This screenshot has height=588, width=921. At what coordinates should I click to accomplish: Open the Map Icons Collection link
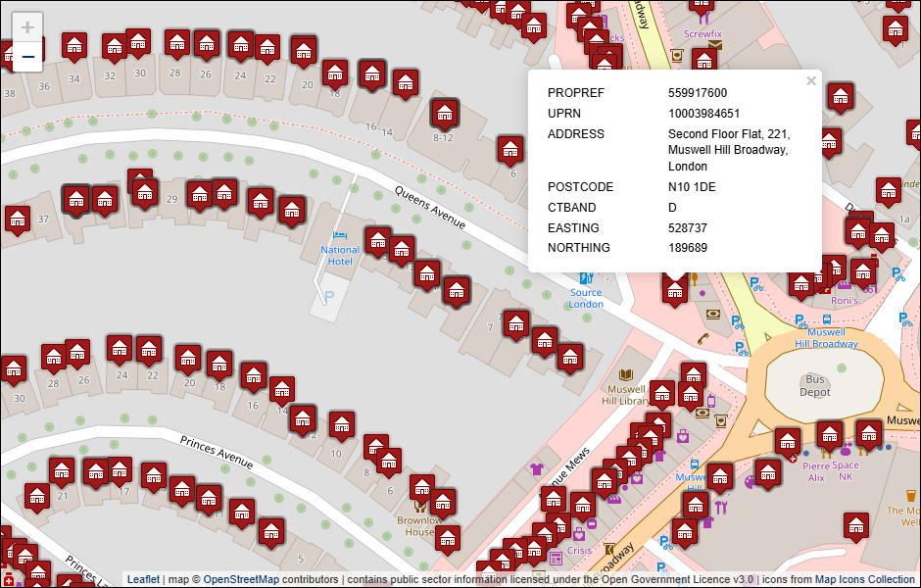864,579
